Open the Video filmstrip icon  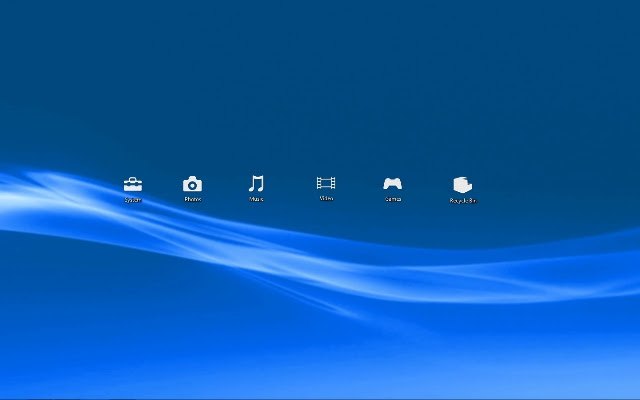pos(326,183)
